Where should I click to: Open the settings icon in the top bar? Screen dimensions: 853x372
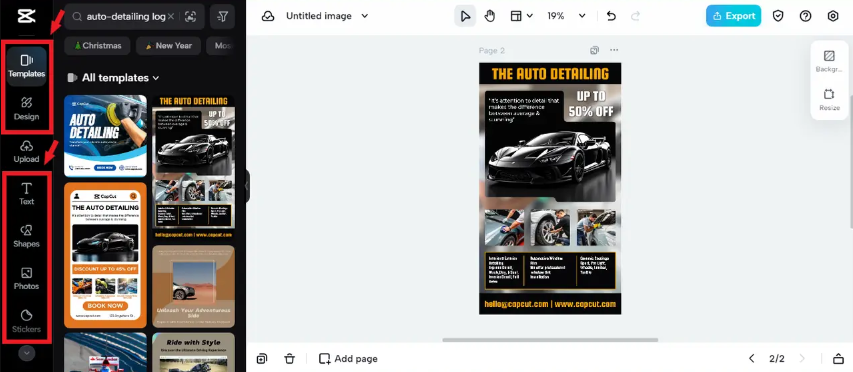(832, 16)
